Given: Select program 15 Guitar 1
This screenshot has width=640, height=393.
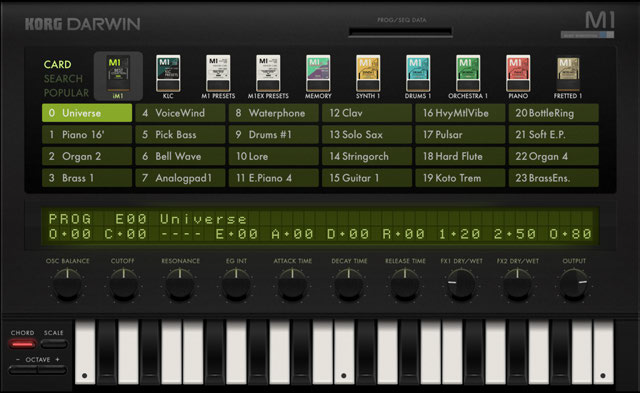Looking at the screenshot, I should coord(367,178).
